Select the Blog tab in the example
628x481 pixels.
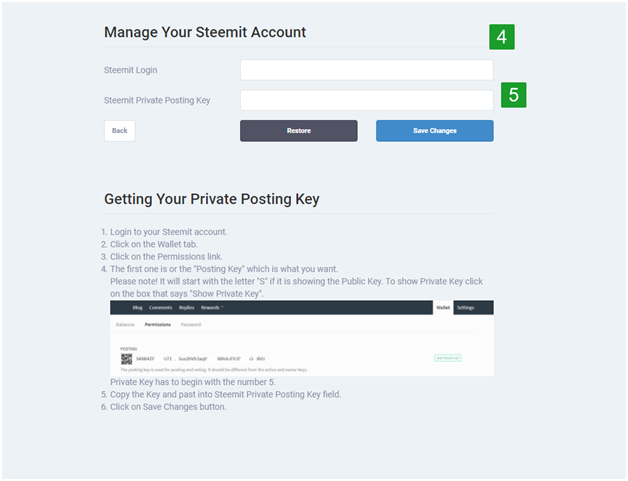point(137,308)
